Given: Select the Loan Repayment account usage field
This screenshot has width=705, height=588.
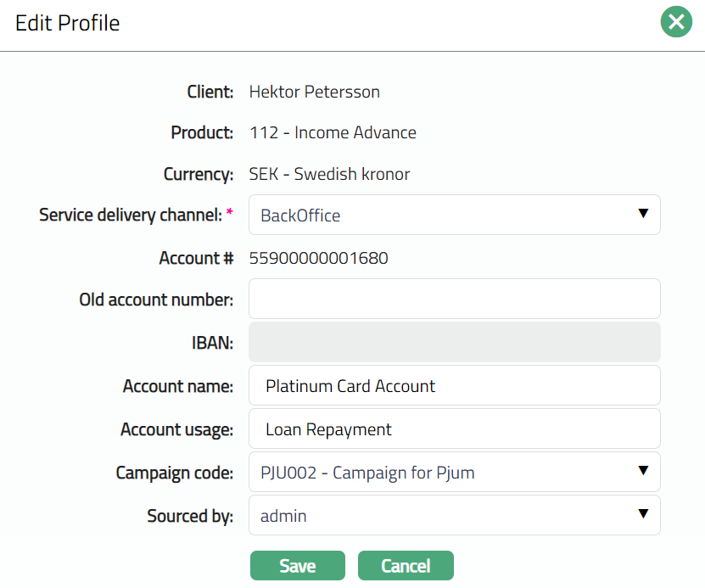Looking at the screenshot, I should [454, 429].
